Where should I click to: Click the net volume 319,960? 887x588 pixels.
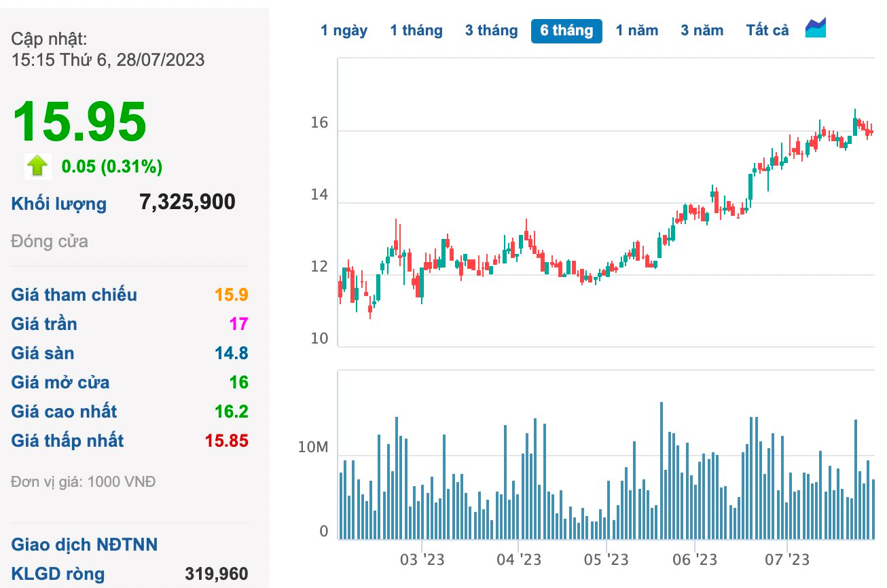pyautogui.click(x=217, y=574)
